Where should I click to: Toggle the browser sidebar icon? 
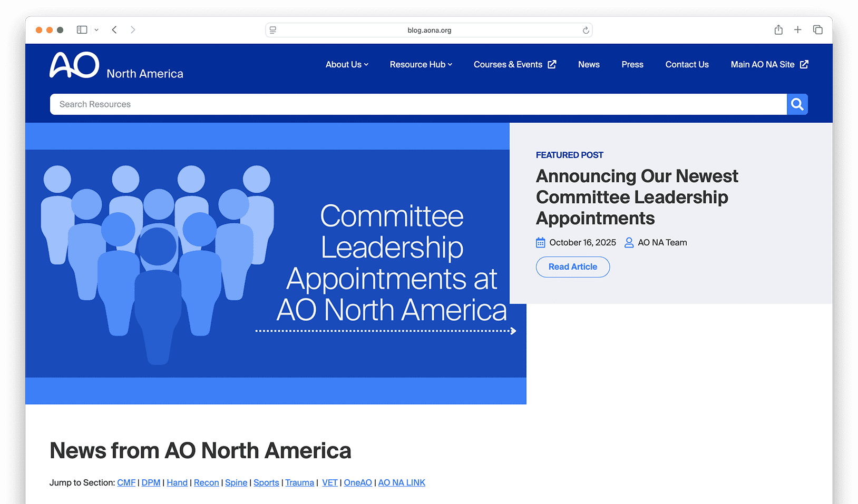(82, 29)
